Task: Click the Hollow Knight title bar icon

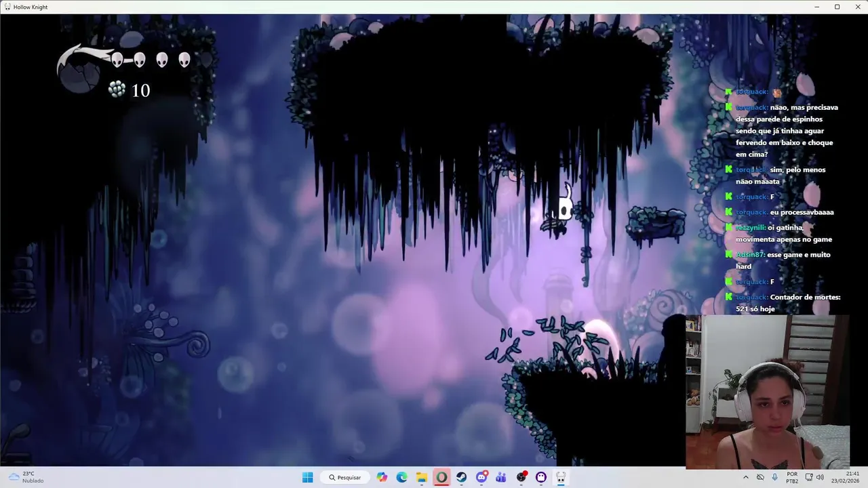Action: pos(7,7)
